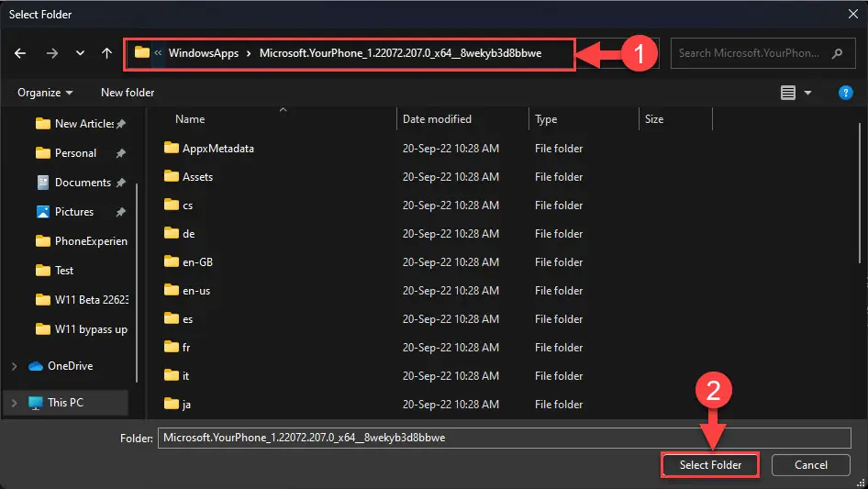Viewport: 868px width, 489px height.
Task: Select the fr folder
Action: click(186, 347)
